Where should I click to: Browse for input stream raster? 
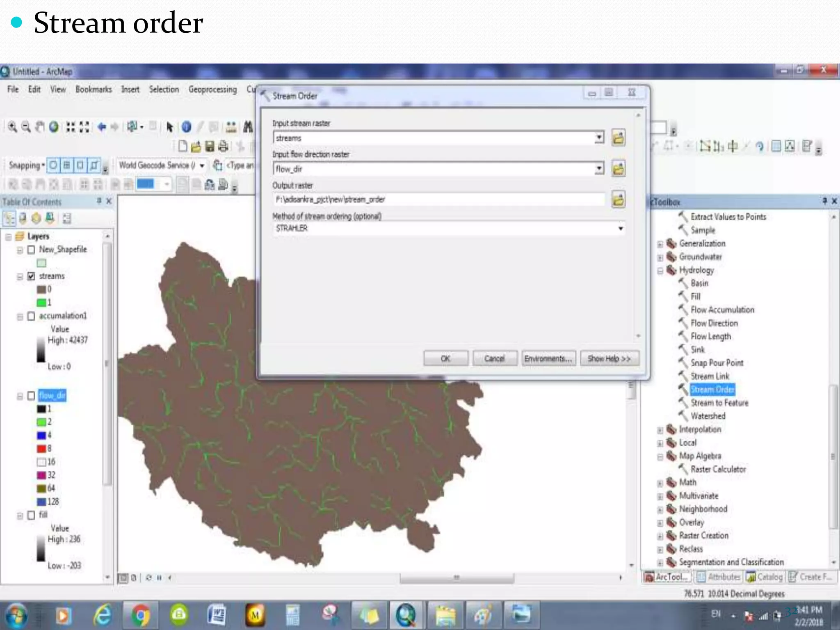coord(618,138)
